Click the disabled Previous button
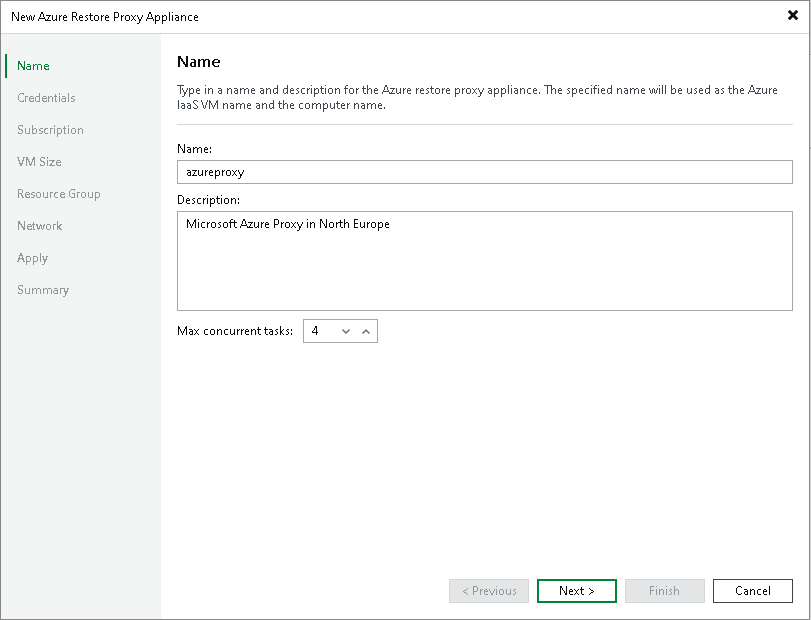The height and width of the screenshot is (620, 811). point(489,591)
